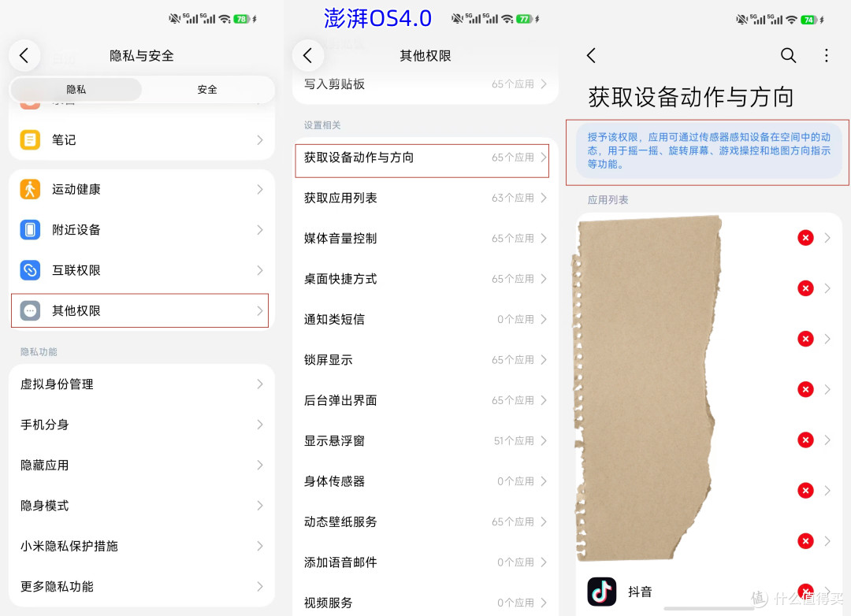Open 运动健康 permissions
Viewport: 851px width, 616px height.
142,189
